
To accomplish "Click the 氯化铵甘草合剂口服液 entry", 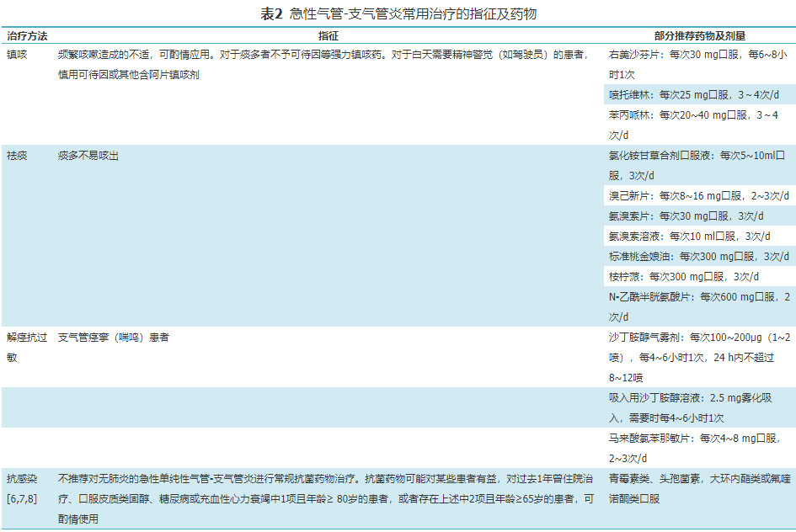I will pos(698,165).
